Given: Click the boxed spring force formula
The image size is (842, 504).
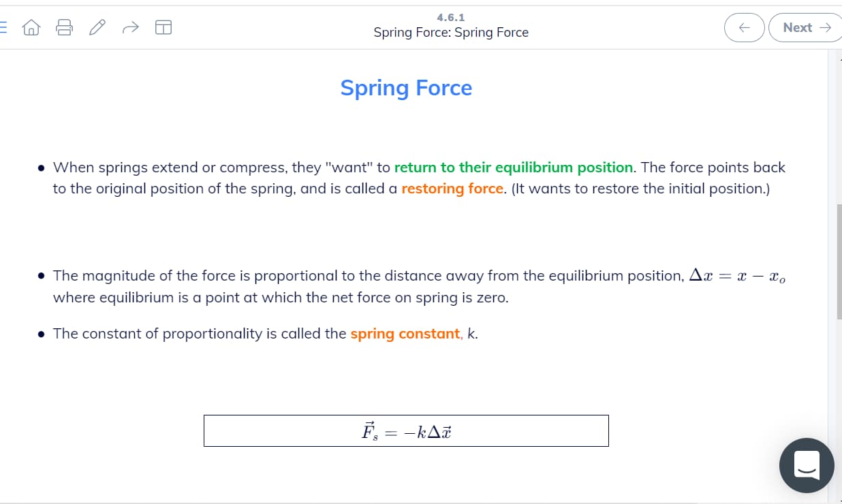Looking at the screenshot, I should coord(406,430).
